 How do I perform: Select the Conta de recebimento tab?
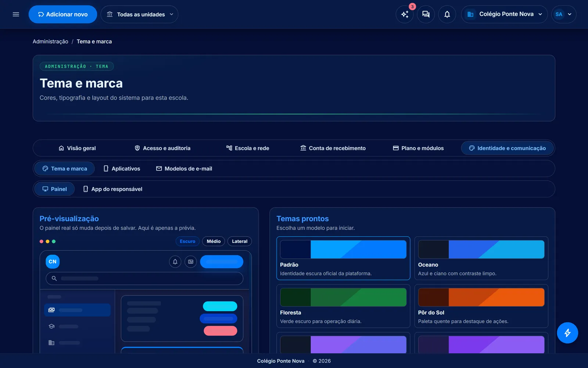pyautogui.click(x=333, y=148)
